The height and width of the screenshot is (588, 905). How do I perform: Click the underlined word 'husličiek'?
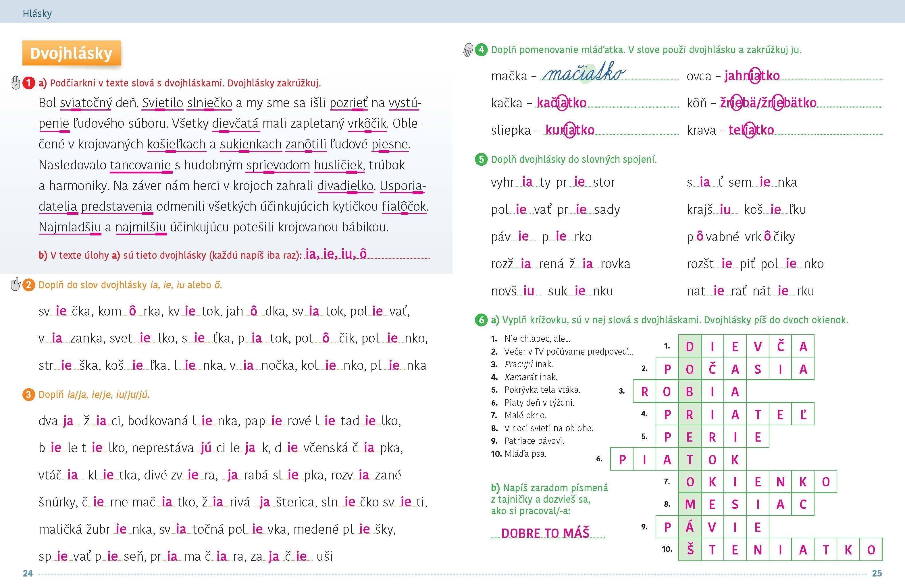pyautogui.click(x=338, y=165)
